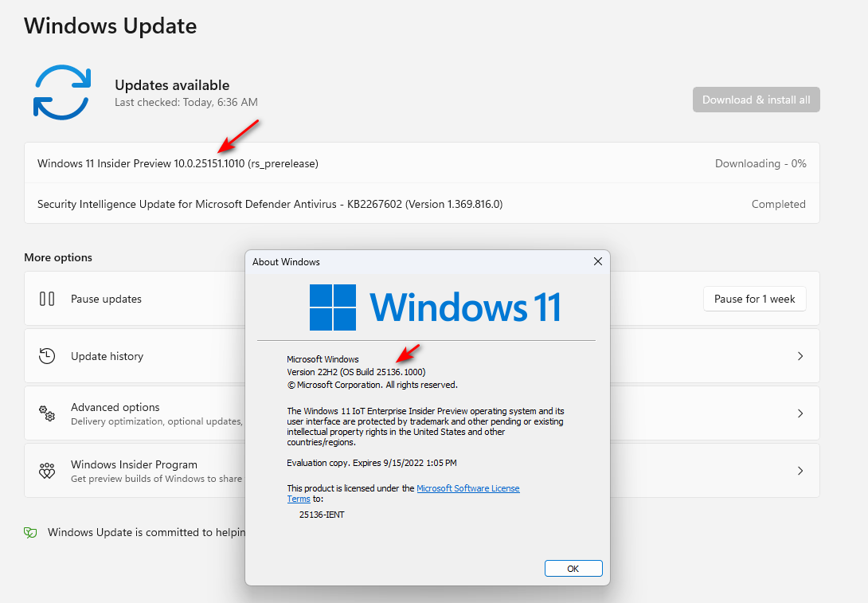Click OK in the About Windows dialog
The image size is (868, 603).
point(573,569)
